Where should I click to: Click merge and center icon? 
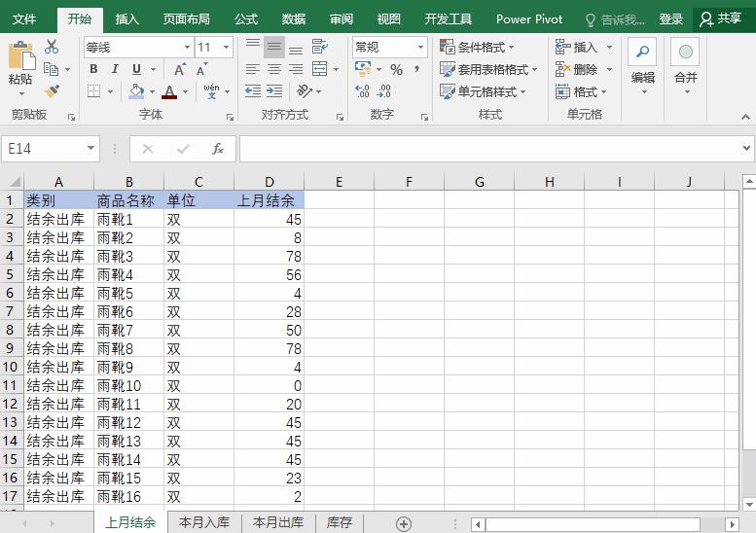[x=320, y=69]
